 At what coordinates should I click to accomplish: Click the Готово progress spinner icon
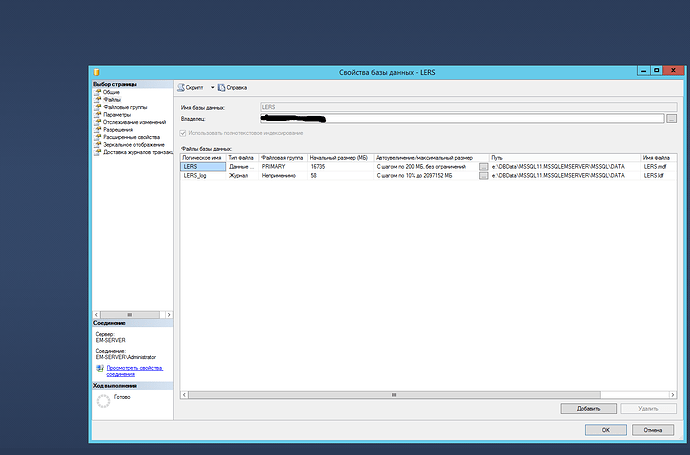[x=103, y=401]
